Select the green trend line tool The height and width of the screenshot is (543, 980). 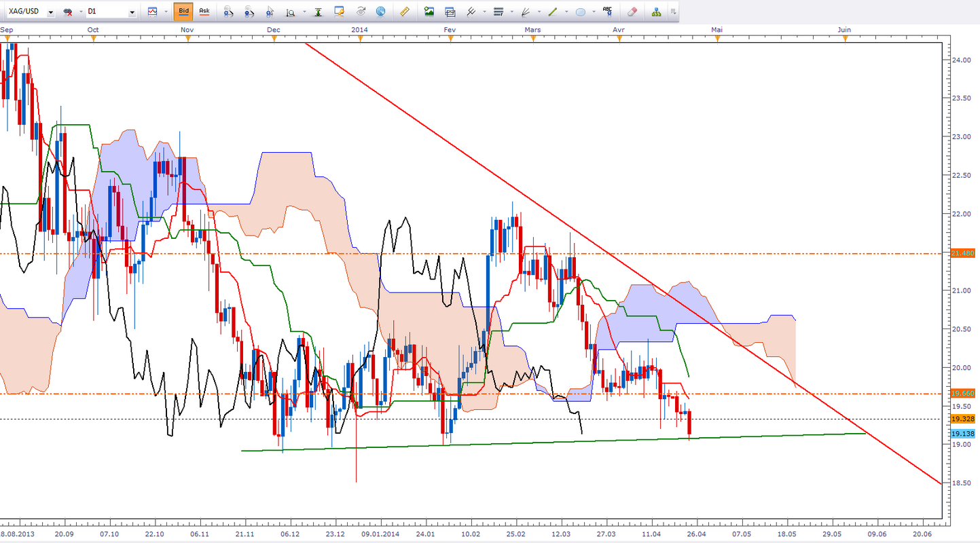[552, 12]
